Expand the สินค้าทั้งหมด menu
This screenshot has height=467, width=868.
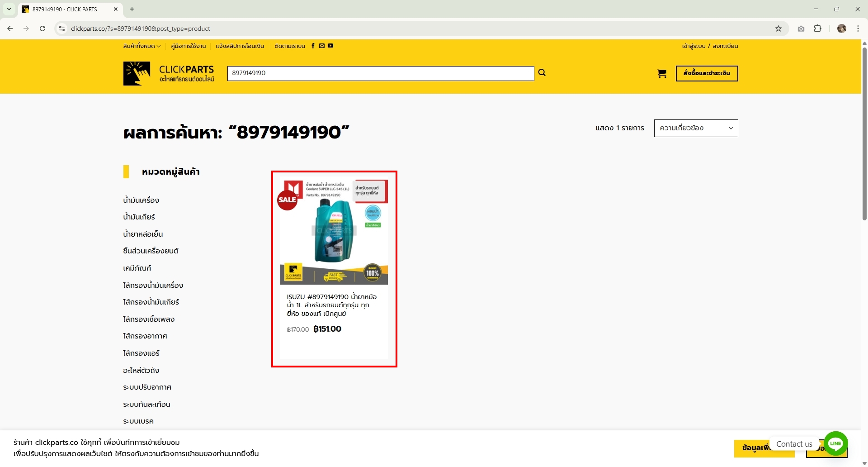(142, 46)
